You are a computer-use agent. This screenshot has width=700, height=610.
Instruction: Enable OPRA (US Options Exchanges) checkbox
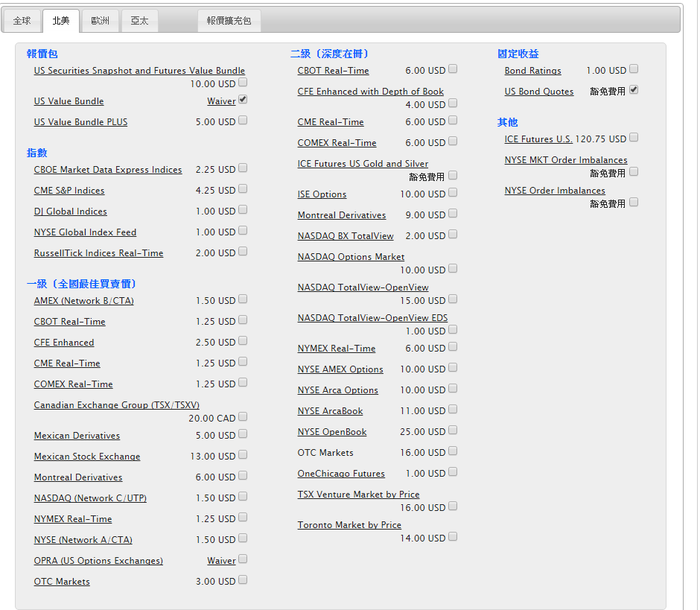point(243,559)
